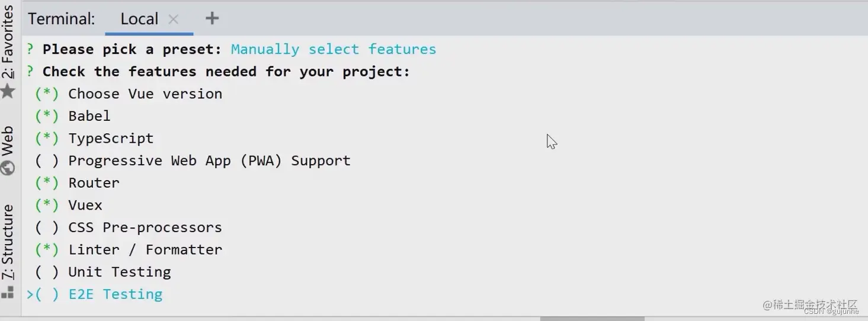Toggle the Router feature checkbox
The width and height of the screenshot is (868, 321).
[77, 183]
